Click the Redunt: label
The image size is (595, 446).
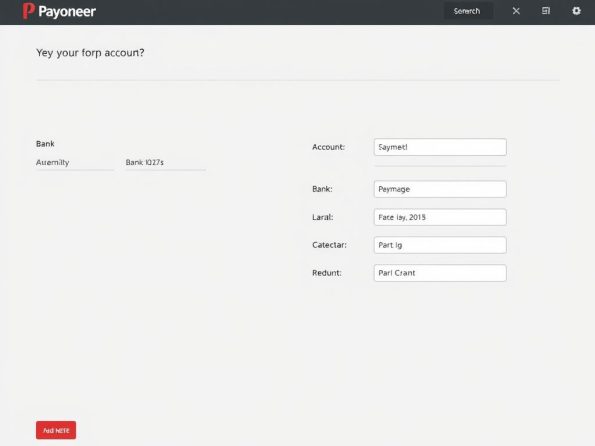(327, 273)
